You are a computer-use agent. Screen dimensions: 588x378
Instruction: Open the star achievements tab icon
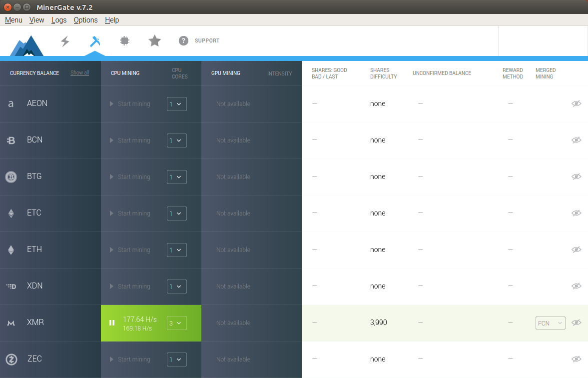[x=154, y=40]
